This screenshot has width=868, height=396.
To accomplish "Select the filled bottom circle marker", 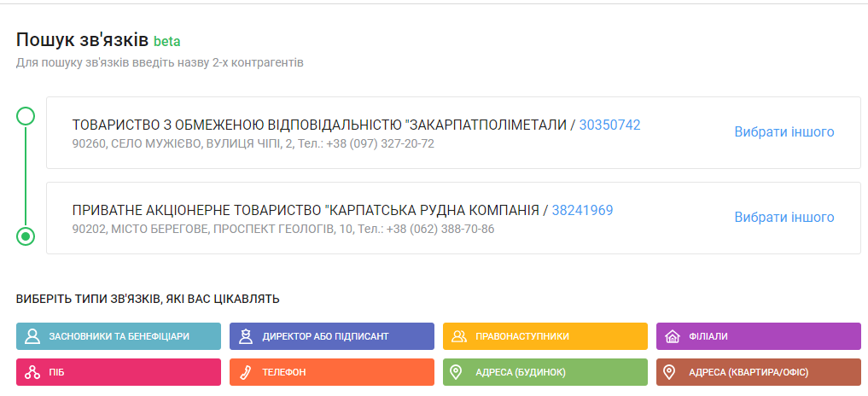I will 26,236.
